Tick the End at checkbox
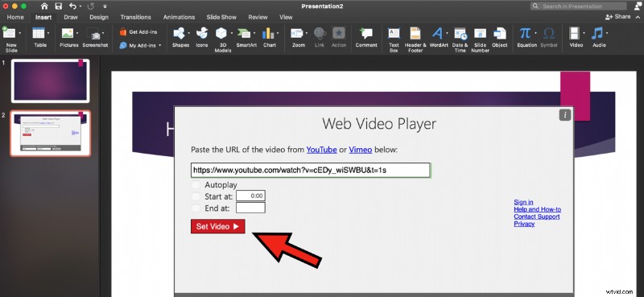The image size is (644, 297). click(x=196, y=208)
